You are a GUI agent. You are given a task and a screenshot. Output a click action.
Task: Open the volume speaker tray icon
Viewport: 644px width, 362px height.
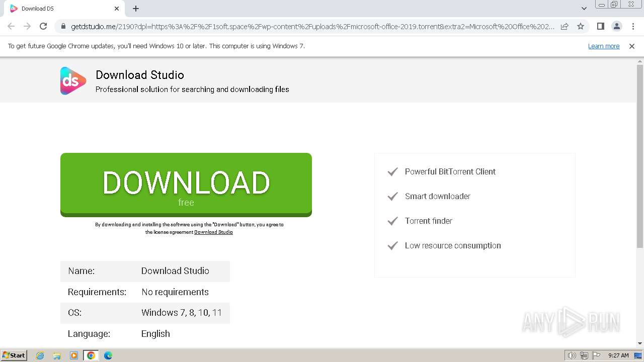coord(572,355)
